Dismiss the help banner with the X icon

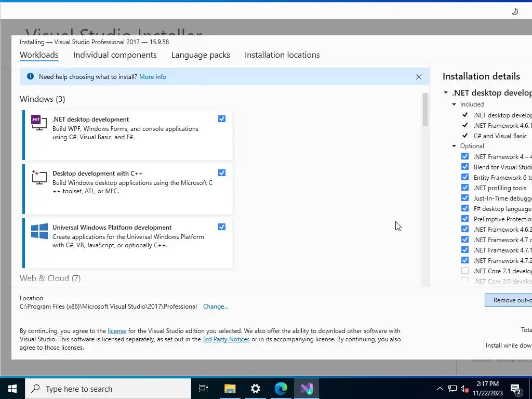point(419,77)
